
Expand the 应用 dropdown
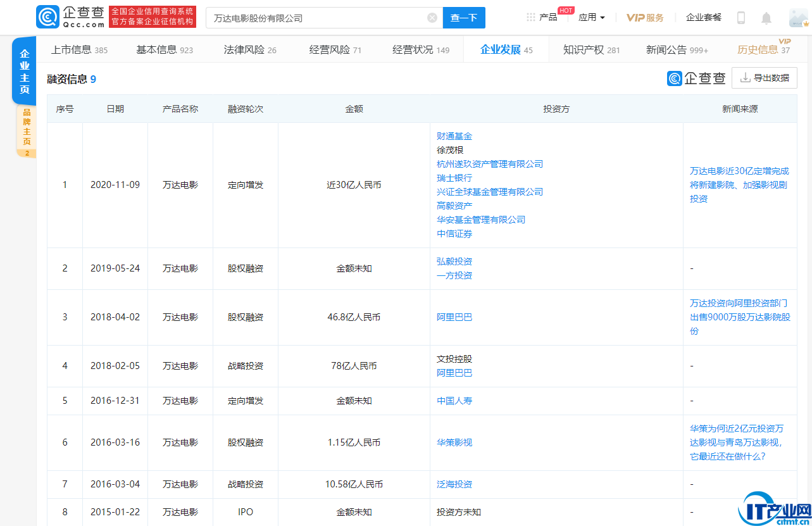click(592, 17)
